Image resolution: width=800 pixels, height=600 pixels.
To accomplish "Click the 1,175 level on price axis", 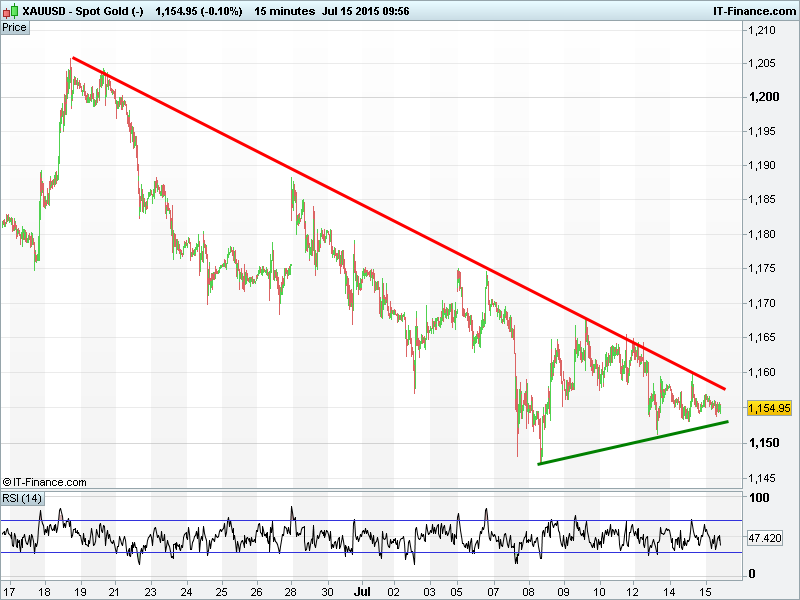I will [762, 269].
